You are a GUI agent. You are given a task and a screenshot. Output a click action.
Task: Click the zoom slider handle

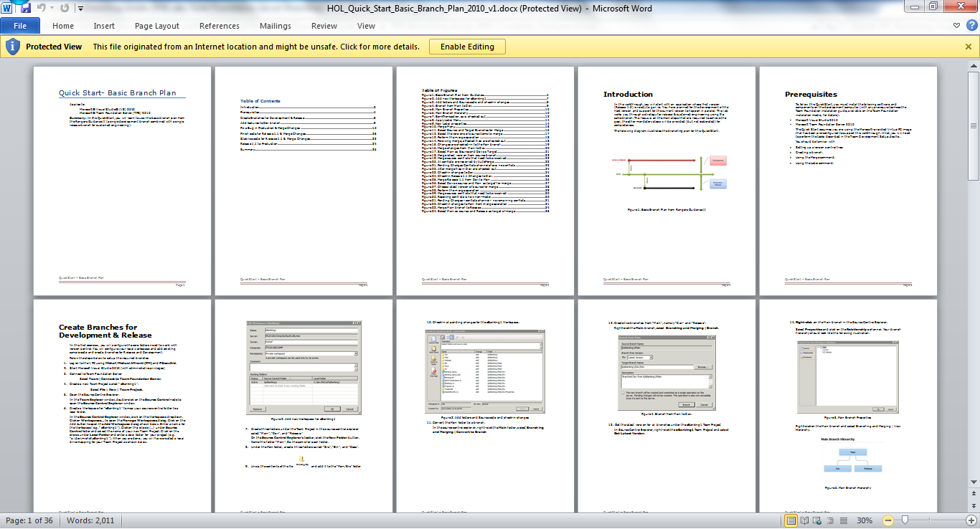point(905,520)
